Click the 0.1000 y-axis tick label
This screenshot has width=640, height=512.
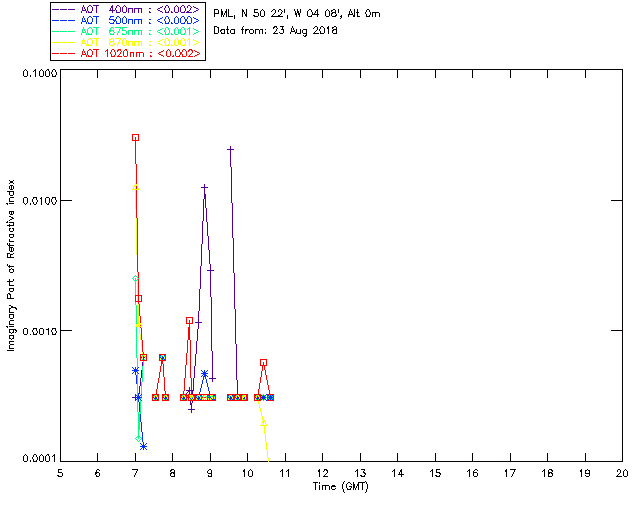point(39,73)
